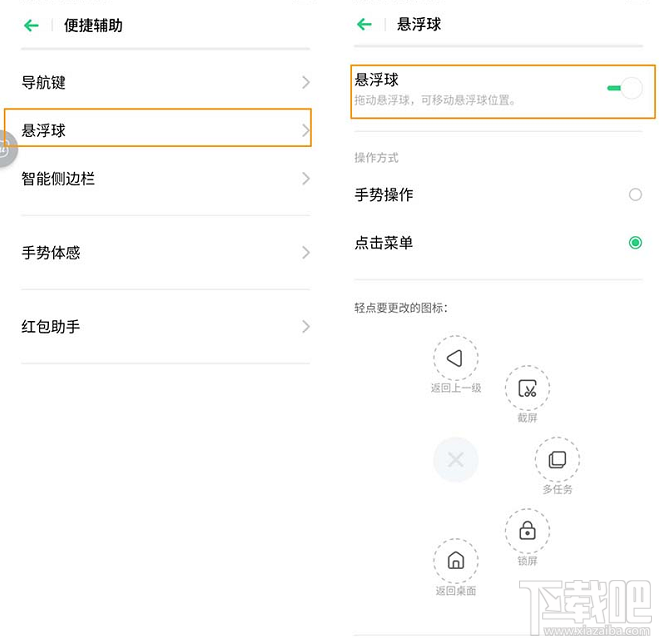659x641 pixels.
Task: Click the 便捷辅助 page title
Action: (93, 26)
